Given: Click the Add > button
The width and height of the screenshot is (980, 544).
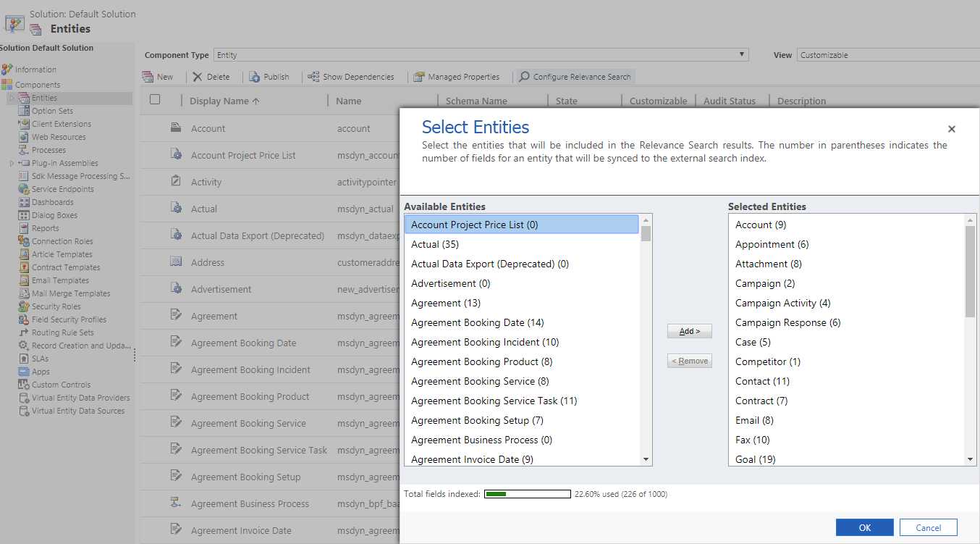Looking at the screenshot, I should 690,331.
